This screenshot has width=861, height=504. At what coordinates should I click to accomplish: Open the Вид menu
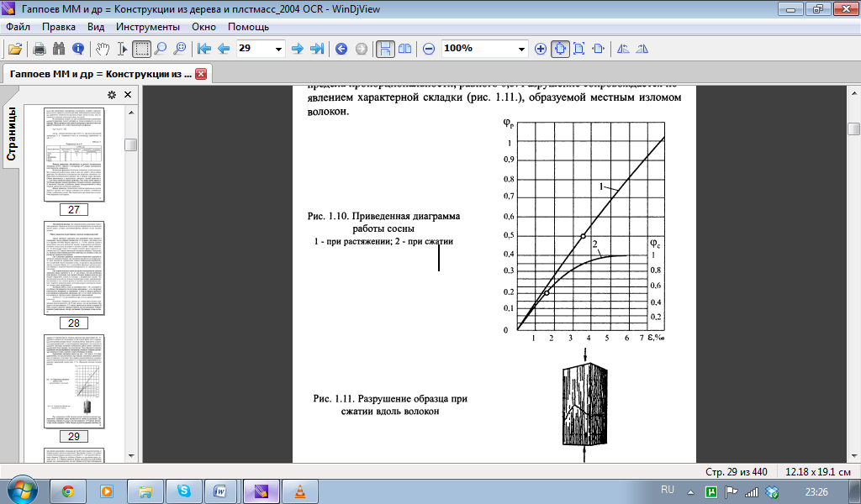coord(96,27)
